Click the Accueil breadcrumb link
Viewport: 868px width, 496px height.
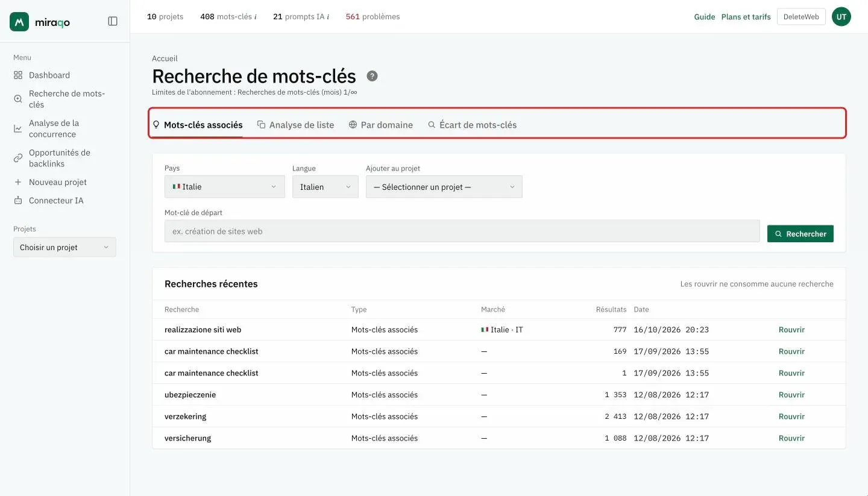coord(165,58)
